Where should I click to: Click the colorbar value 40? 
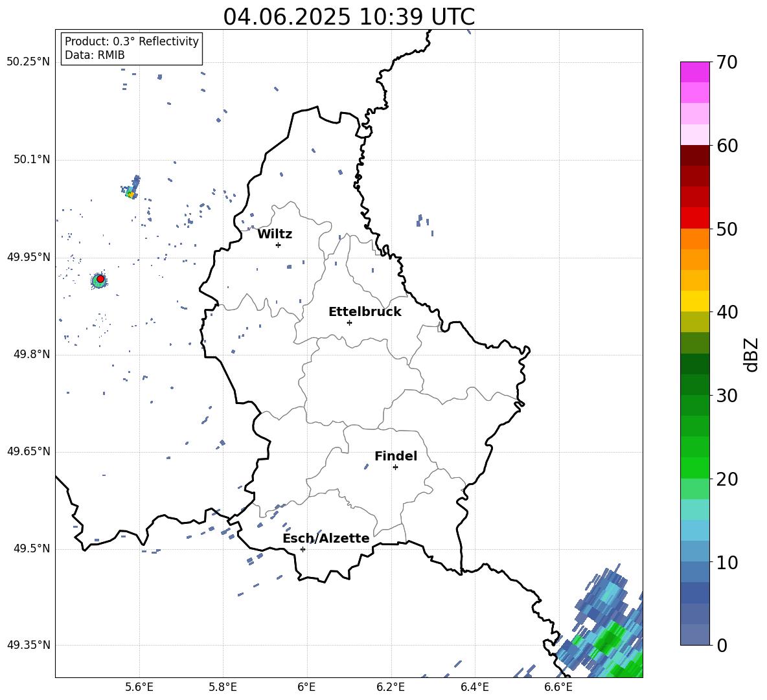(727, 312)
